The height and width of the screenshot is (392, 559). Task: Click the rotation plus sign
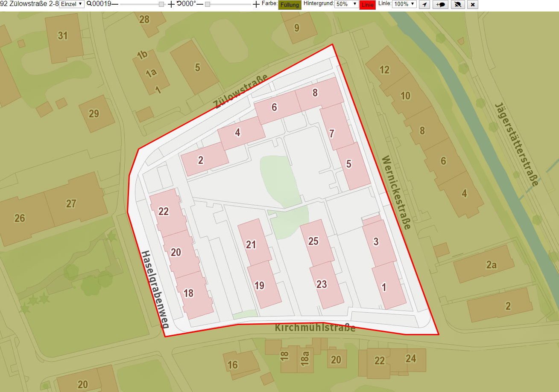pos(256,4)
